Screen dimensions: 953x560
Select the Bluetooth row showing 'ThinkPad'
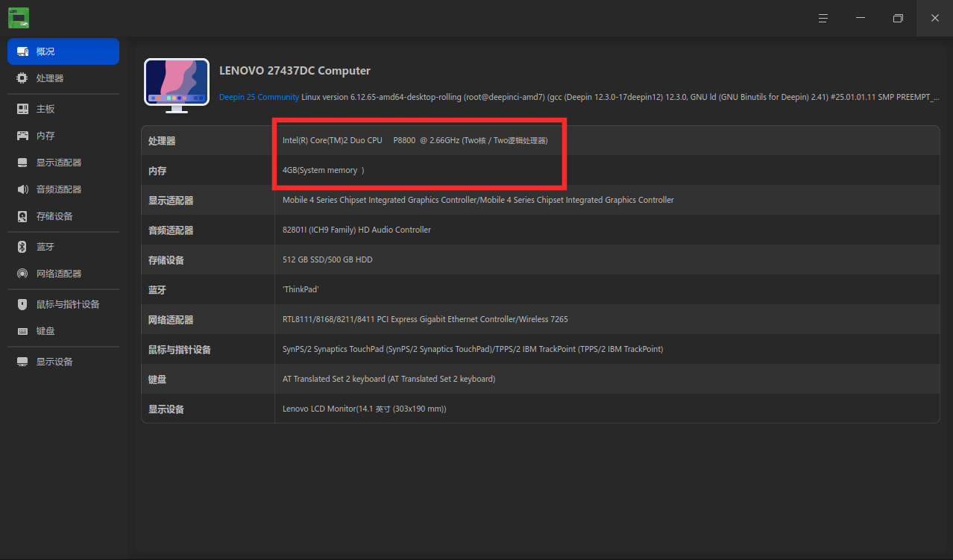pyautogui.click(x=540, y=289)
